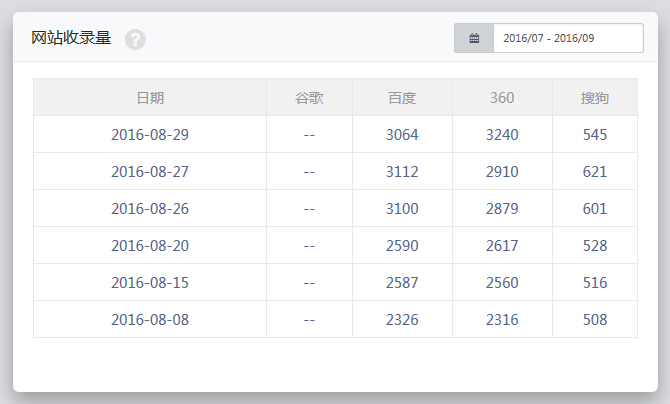The width and height of the screenshot is (670, 404).
Task: Click the 日期 column header
Action: tap(150, 98)
